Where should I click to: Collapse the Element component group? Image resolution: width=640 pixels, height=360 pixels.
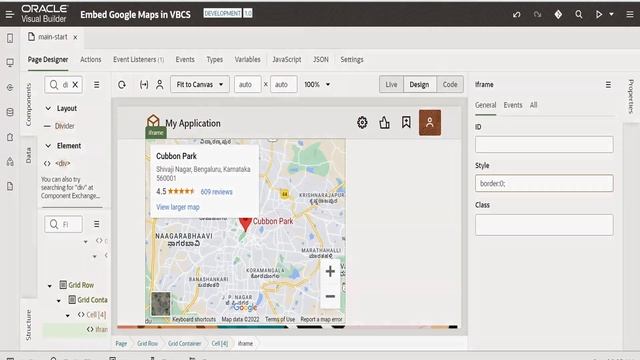pos(48,146)
